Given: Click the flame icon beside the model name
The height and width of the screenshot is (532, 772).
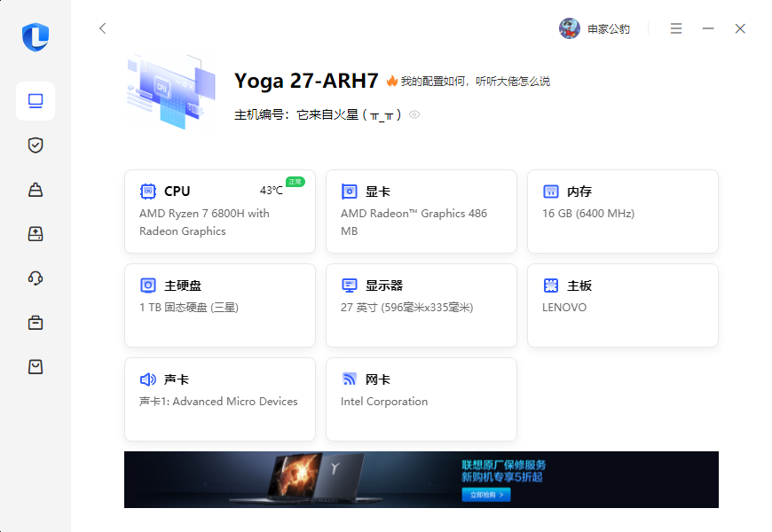Looking at the screenshot, I should [x=392, y=81].
